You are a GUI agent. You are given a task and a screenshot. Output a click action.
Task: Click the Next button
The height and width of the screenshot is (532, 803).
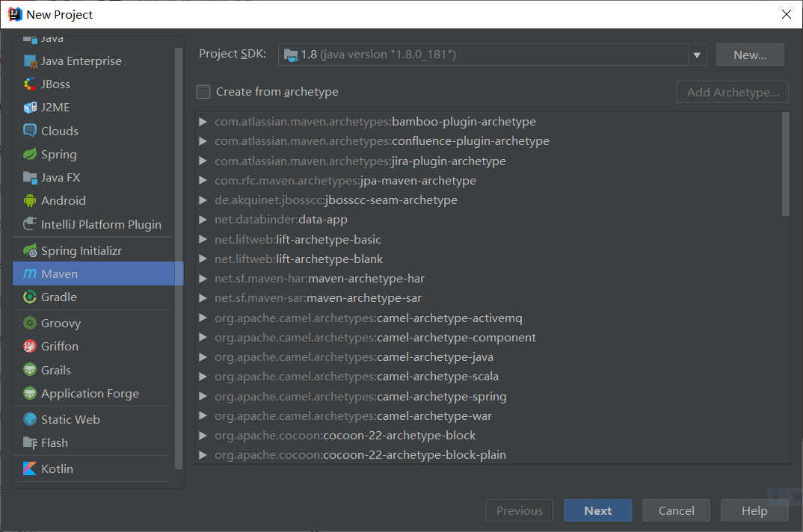[597, 511]
